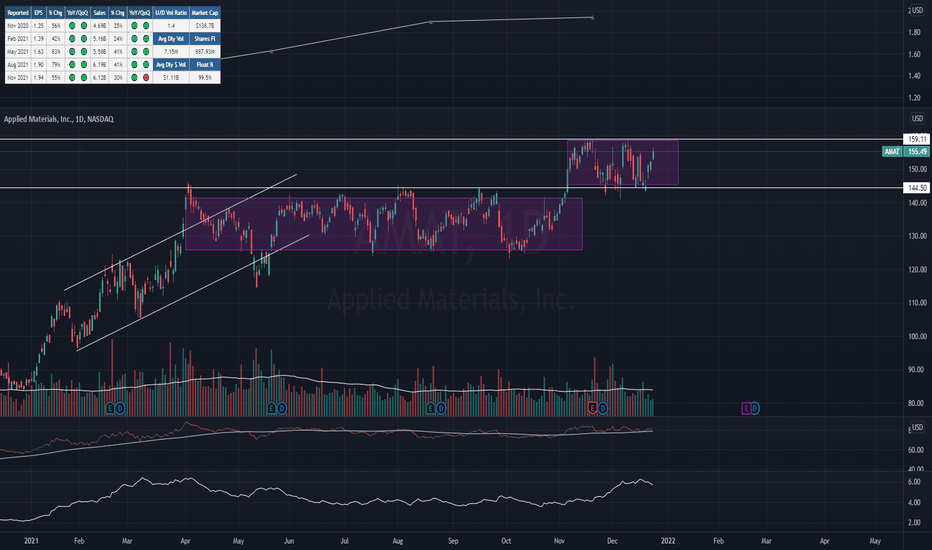Click the Sales column header
The image size is (932, 550).
99,12
